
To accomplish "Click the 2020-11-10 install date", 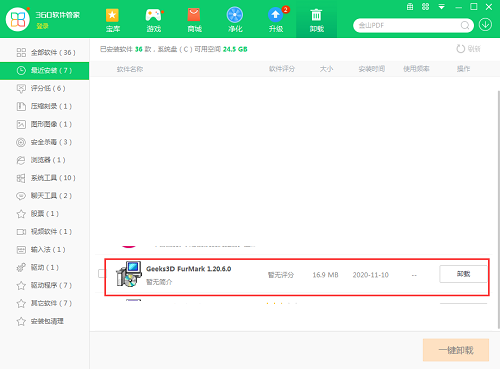I will pos(371,275).
